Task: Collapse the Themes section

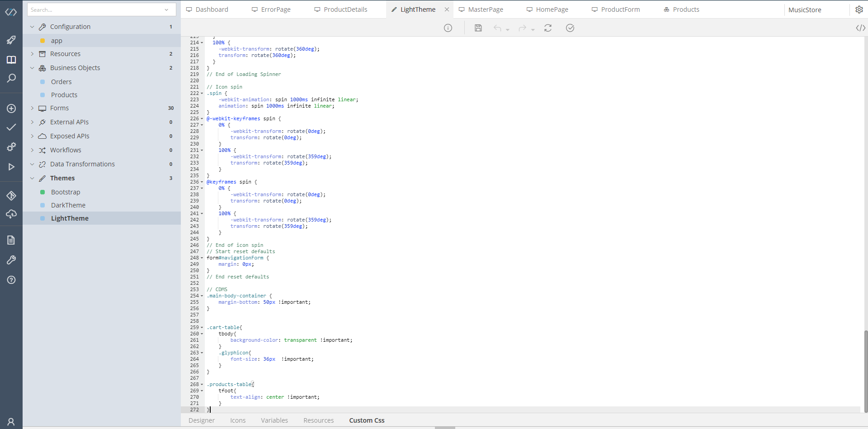Action: point(32,178)
